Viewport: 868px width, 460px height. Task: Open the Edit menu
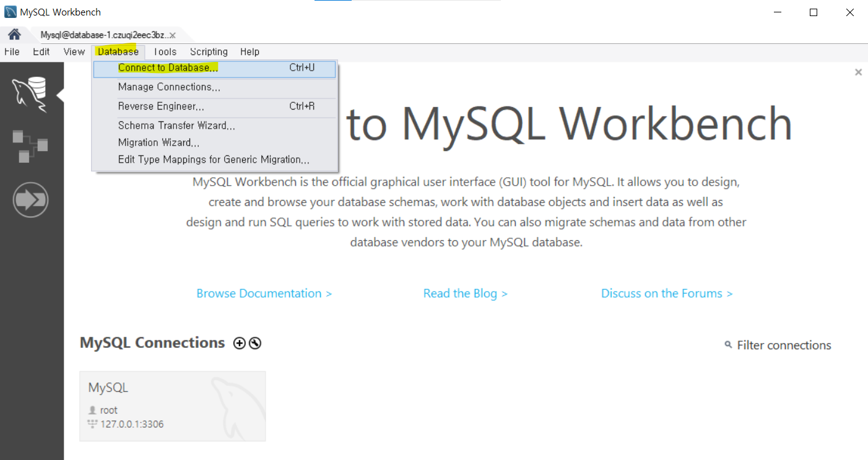point(41,52)
